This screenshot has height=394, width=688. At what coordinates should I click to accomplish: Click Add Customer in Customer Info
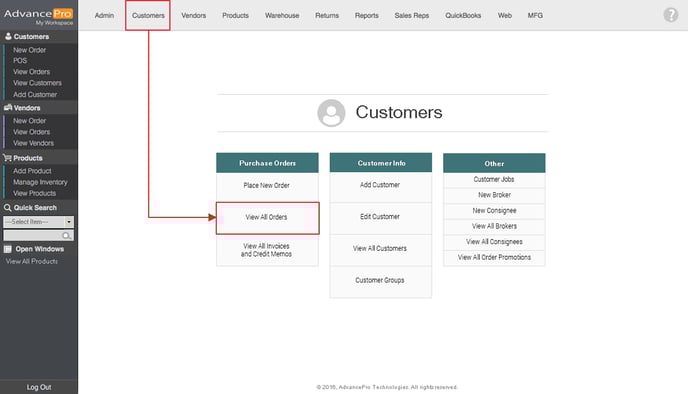[380, 186]
